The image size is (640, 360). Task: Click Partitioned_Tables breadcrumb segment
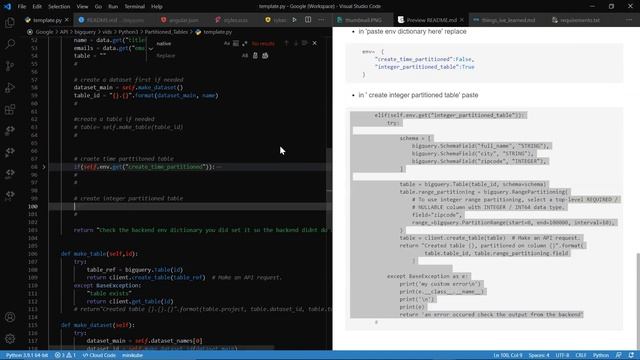[x=166, y=31]
